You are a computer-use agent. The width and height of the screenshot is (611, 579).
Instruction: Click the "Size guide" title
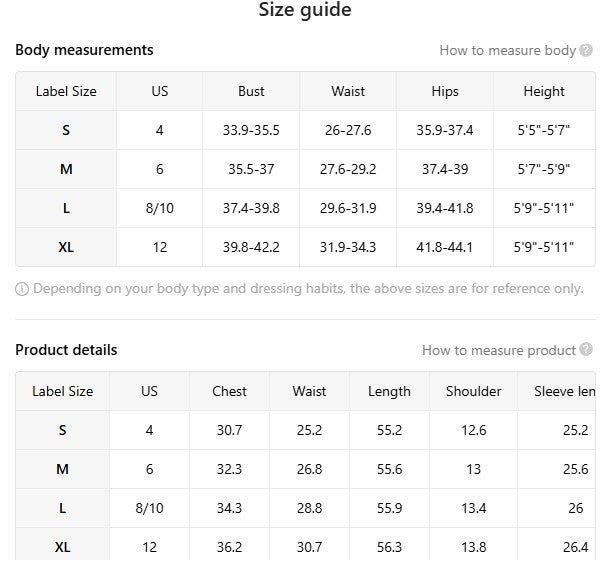(305, 11)
